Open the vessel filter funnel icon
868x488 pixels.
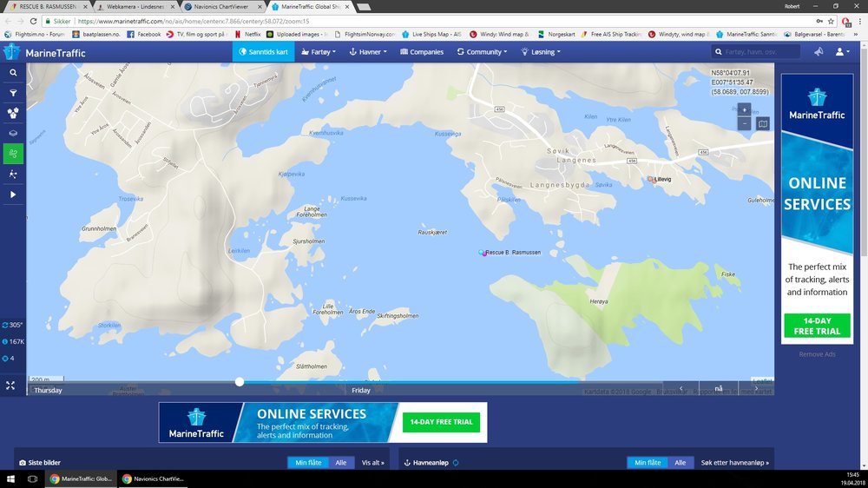pos(13,93)
